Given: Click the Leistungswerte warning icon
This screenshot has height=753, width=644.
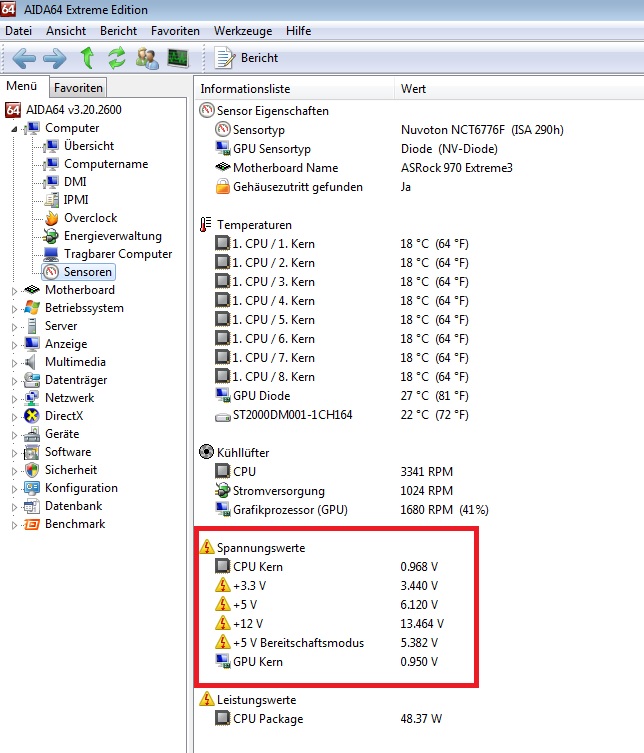Looking at the screenshot, I should click(207, 699).
